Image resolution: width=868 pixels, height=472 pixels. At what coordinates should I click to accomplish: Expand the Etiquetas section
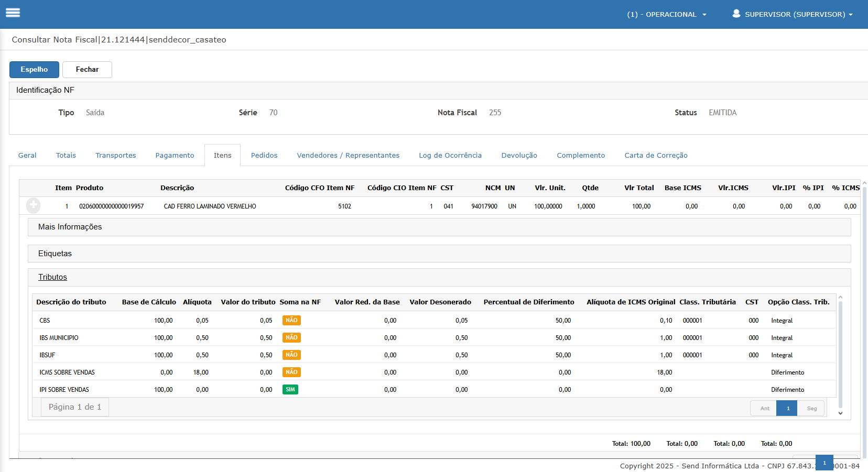tap(55, 254)
